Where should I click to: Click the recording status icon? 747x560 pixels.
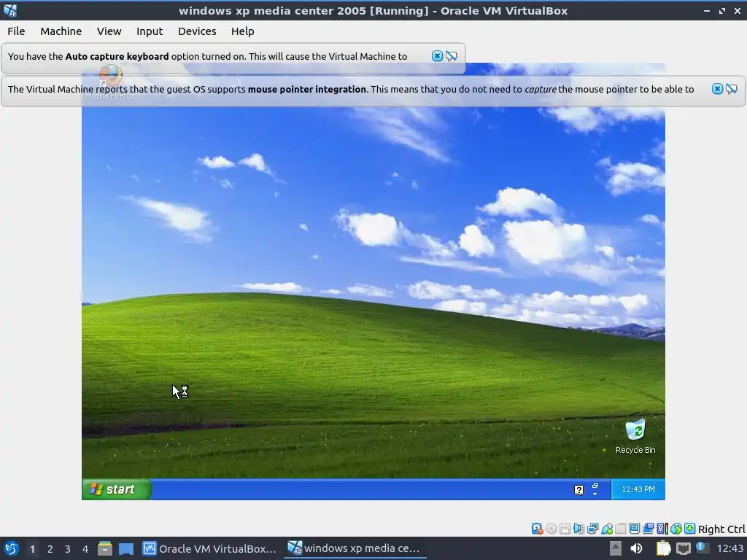click(648, 529)
